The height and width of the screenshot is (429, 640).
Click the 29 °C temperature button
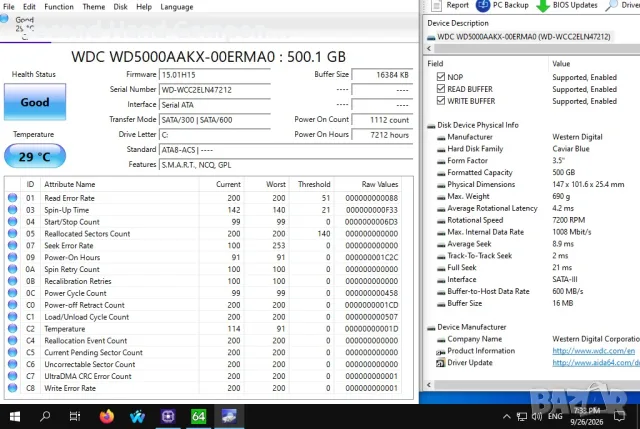point(35,156)
